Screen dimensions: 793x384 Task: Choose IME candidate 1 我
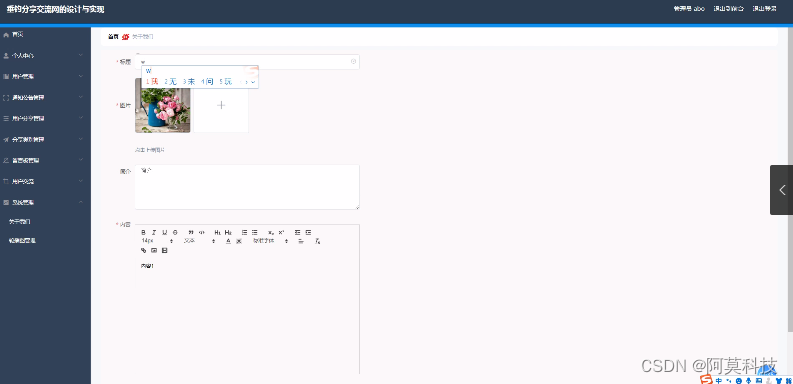[x=152, y=81]
